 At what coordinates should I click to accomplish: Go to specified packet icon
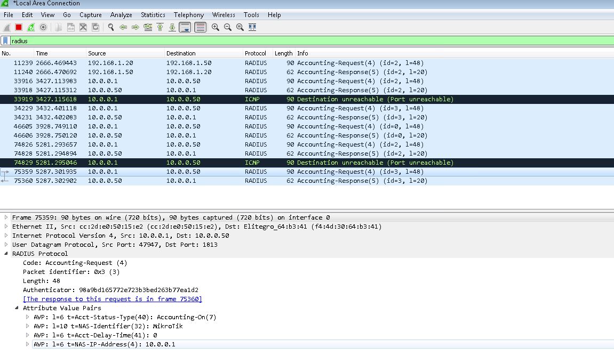click(148, 27)
